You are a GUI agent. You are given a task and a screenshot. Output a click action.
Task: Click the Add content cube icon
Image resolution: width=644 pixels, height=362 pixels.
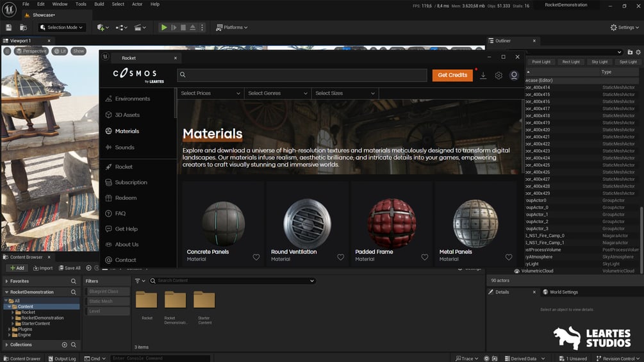click(x=103, y=28)
